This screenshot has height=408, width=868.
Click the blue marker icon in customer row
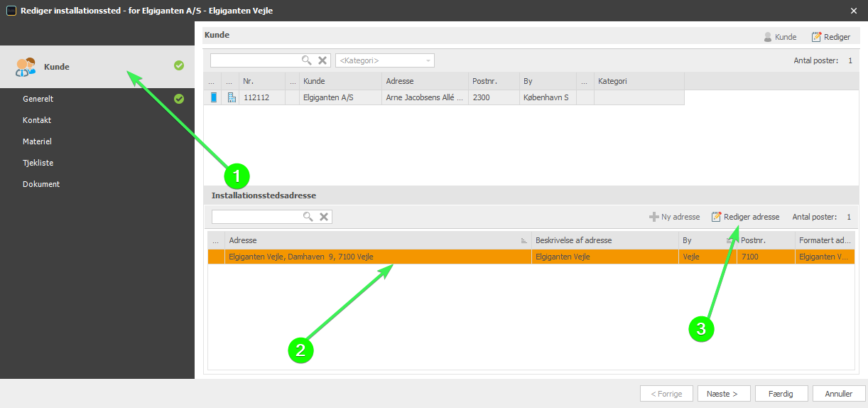point(214,97)
